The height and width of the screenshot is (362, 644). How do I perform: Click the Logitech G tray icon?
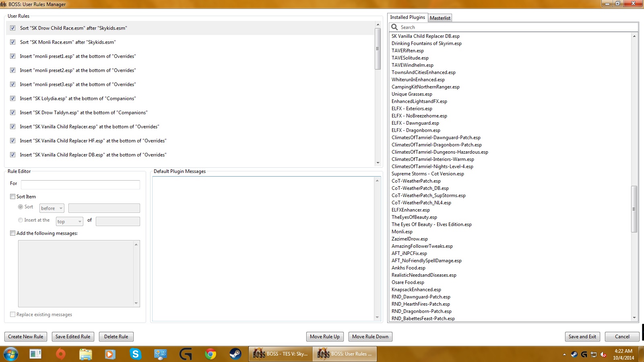point(584,354)
